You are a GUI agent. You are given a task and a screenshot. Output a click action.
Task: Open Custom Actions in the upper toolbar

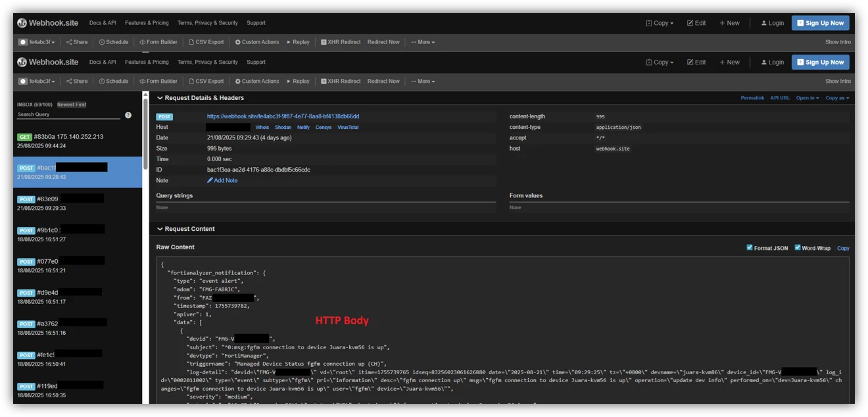point(257,42)
